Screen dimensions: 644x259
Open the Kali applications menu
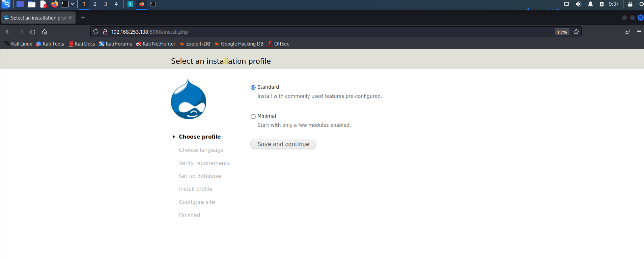click(6, 4)
